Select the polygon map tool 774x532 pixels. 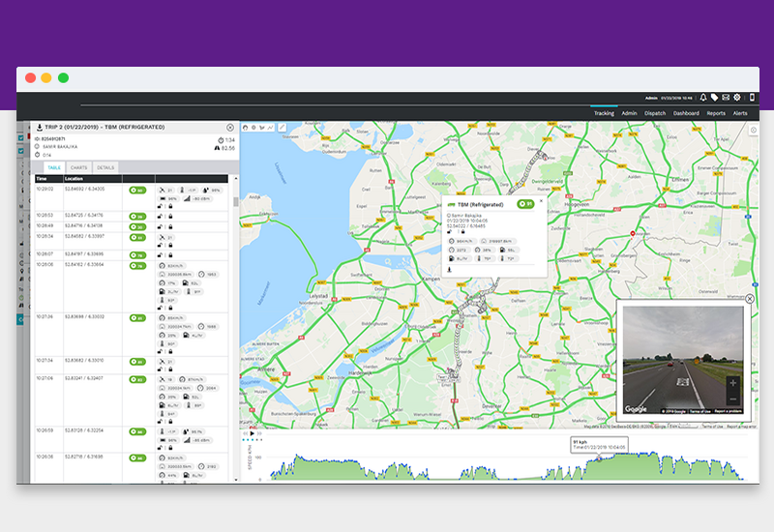point(262,128)
